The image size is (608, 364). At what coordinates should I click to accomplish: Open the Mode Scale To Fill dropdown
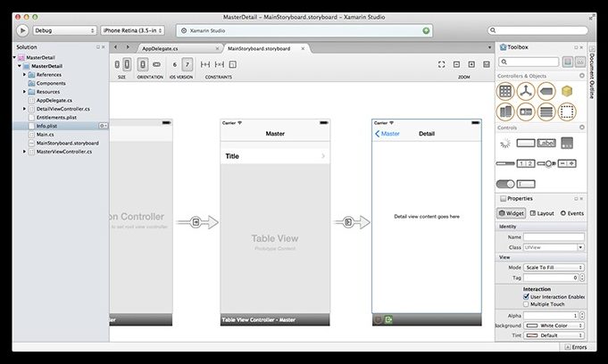554,267
